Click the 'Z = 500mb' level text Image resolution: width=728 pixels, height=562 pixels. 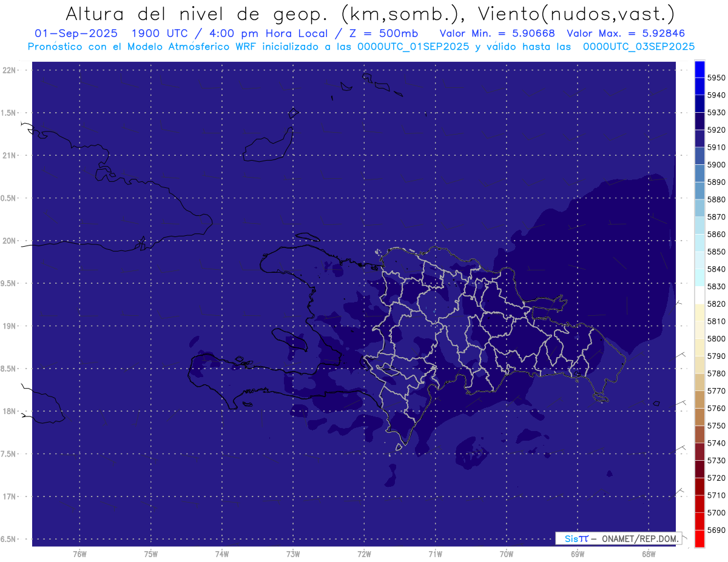tap(383, 33)
